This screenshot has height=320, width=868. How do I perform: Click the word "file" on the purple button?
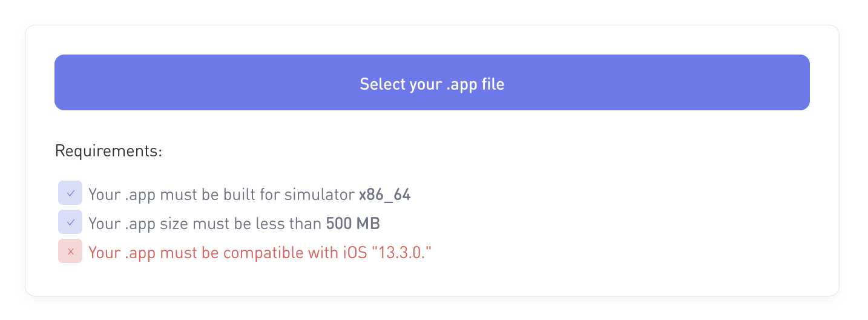(493, 84)
